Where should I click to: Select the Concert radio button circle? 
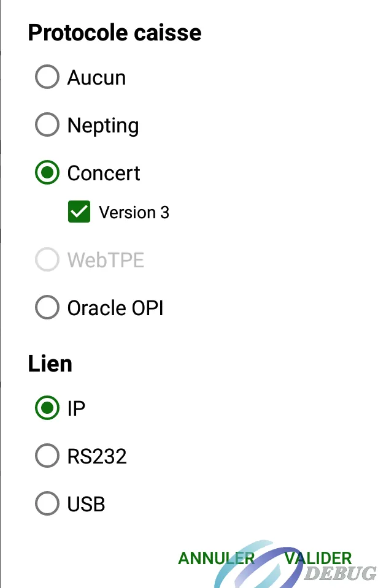[47, 172]
